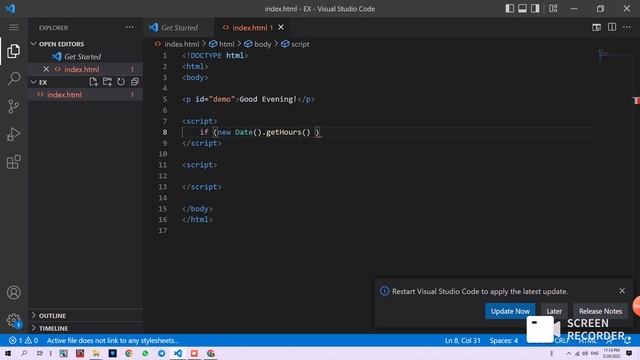The image size is (640, 360).
Task: Click html breadcrumb item
Action: coord(222,44)
